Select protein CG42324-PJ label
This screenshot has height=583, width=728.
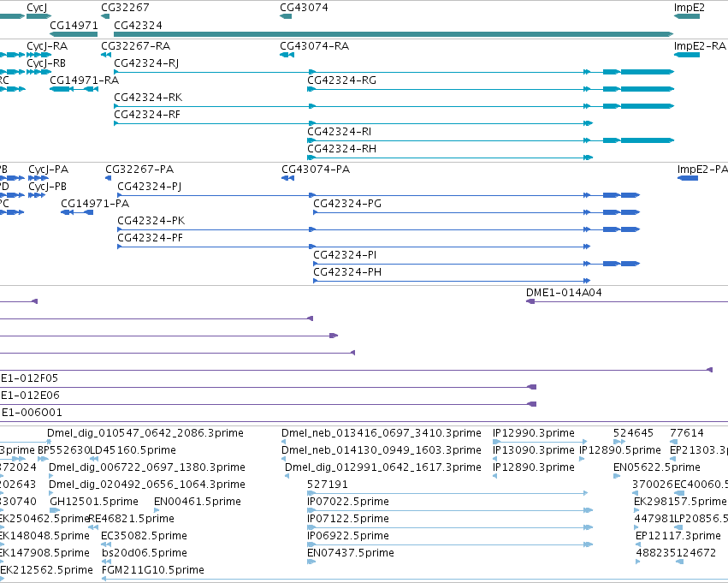coord(149,187)
